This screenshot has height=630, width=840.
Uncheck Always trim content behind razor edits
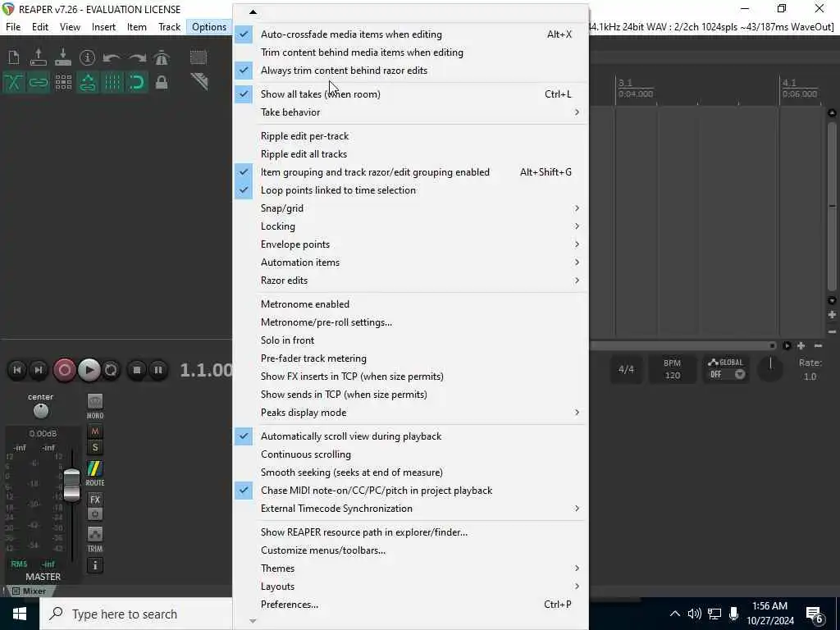(410, 71)
